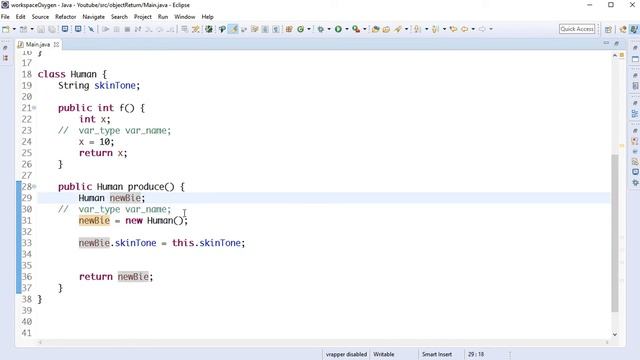Click the Forward navigation arrow icon
Image resolution: width=640 pixels, height=360 pixels.
[x=482, y=29]
